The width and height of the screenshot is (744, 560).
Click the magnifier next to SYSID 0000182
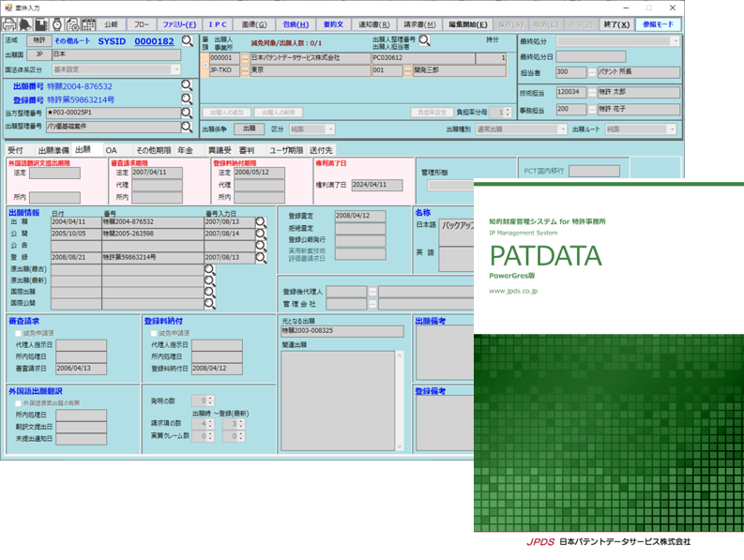pyautogui.click(x=188, y=41)
